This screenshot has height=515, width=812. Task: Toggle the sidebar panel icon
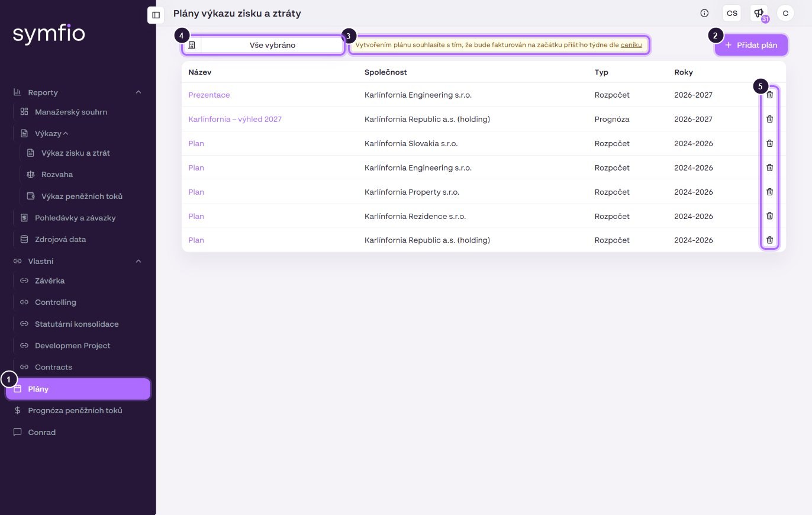pyautogui.click(x=156, y=15)
